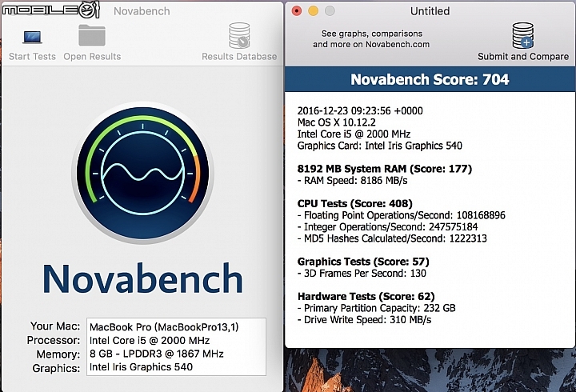Click the Mac OS X 10.12.2 line
The height and width of the screenshot is (392, 576).
click(x=337, y=122)
